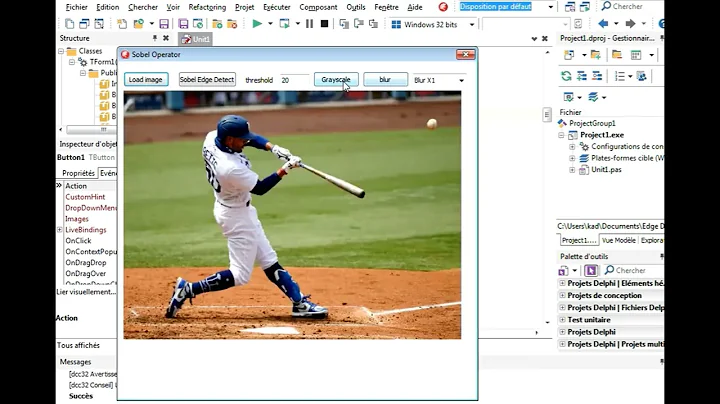Close the Structure panel
720x404 pixels.
click(x=166, y=38)
